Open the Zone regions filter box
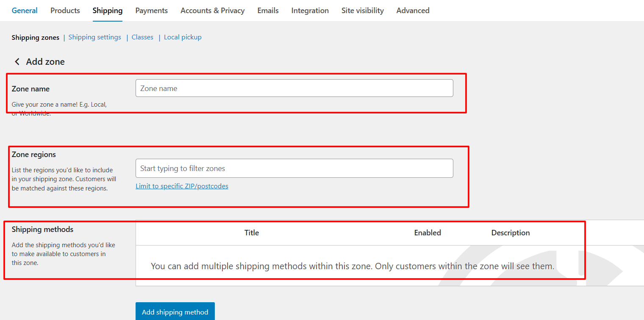Screen dimensions: 644x320 [294, 168]
